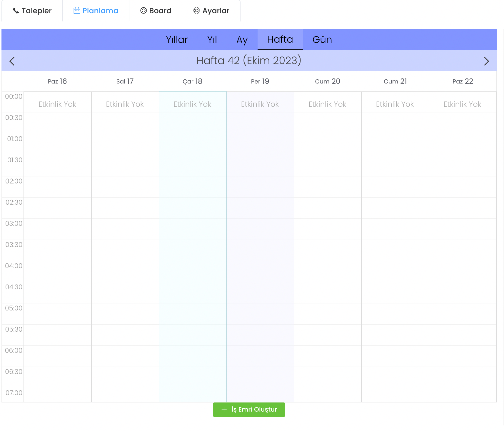Click the Planlama calendar icon
504x431 pixels.
coord(77,11)
